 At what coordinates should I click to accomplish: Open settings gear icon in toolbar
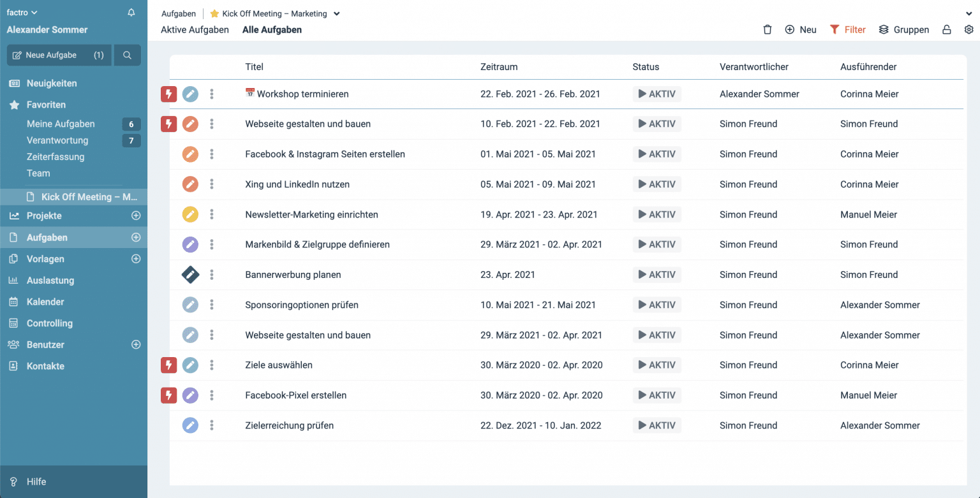pos(969,30)
